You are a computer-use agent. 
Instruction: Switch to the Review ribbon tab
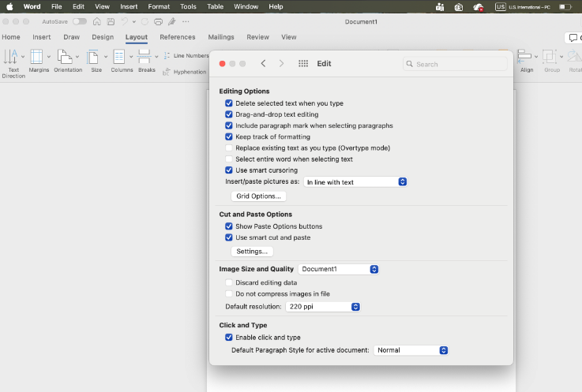(258, 37)
